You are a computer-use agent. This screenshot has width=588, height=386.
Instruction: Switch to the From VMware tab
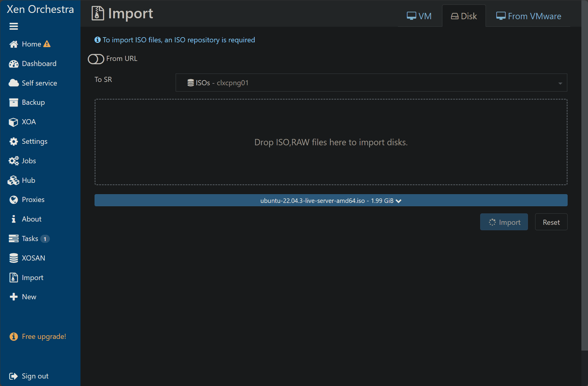click(x=529, y=16)
